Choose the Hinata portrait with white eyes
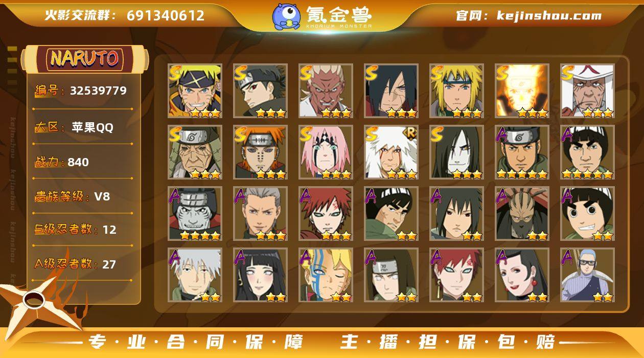This screenshot has width=644, height=358. [261, 275]
